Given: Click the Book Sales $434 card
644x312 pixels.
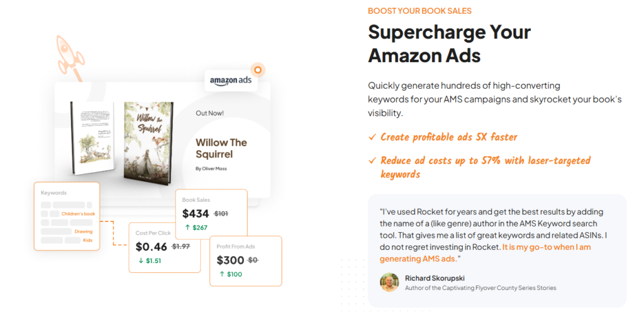Looking at the screenshot, I should coord(211,214).
